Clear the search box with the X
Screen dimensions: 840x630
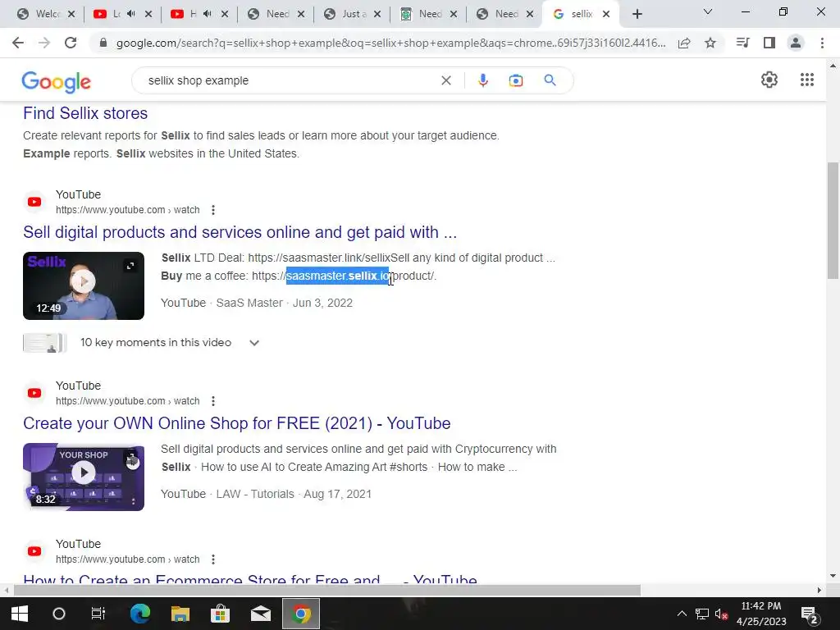coord(445,80)
